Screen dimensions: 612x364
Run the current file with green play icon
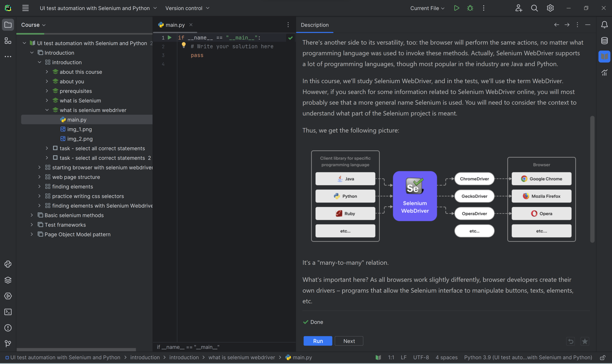(x=456, y=8)
